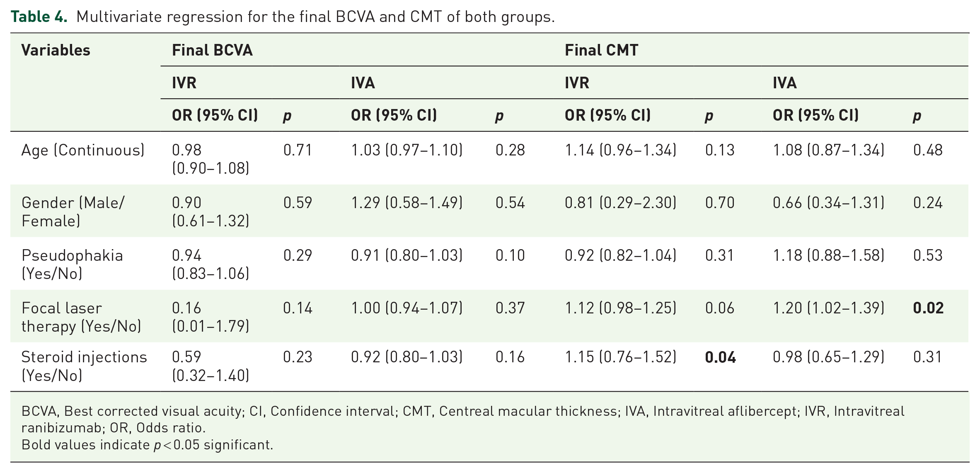Click the Gender (Male/Female) row label

click(x=73, y=212)
